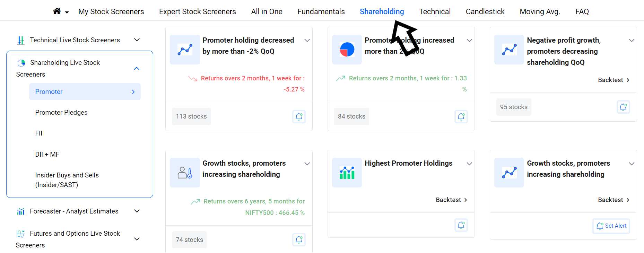This screenshot has width=644, height=253.
Task: Click alert bell on Highest Promoter Holdings card
Action: (x=461, y=225)
